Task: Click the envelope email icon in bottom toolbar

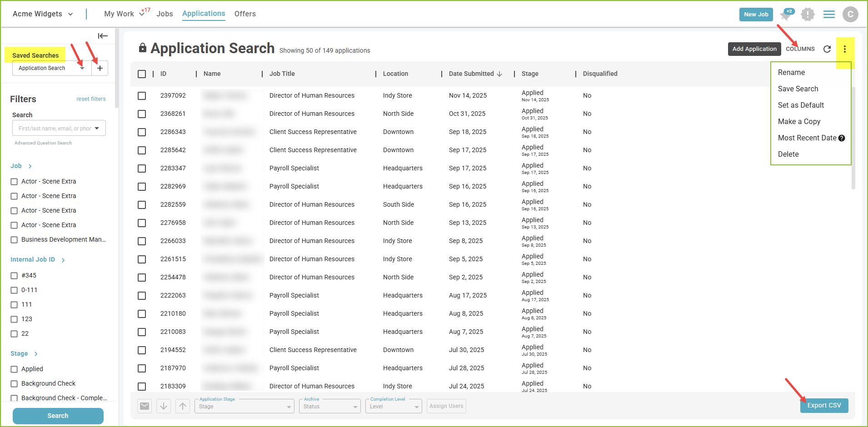Action: [x=145, y=406]
